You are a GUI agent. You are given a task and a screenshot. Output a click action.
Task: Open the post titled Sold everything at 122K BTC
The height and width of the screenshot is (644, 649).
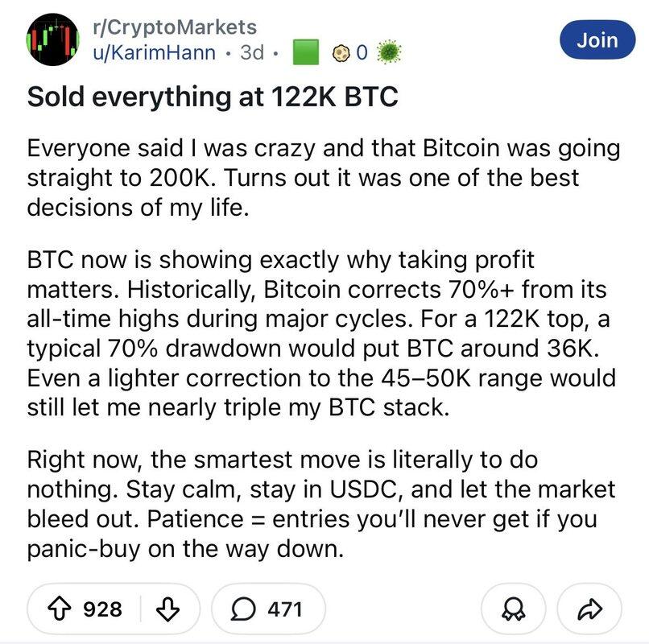[213, 97]
